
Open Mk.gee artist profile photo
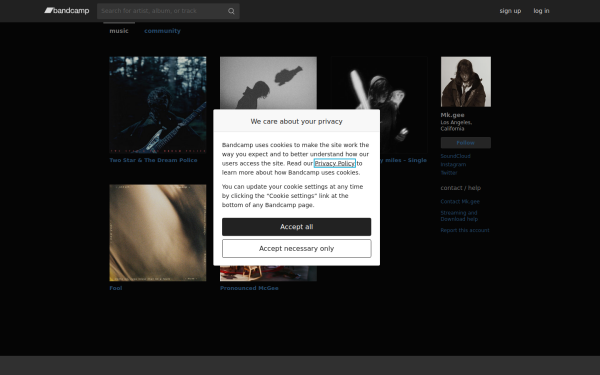[x=466, y=82]
